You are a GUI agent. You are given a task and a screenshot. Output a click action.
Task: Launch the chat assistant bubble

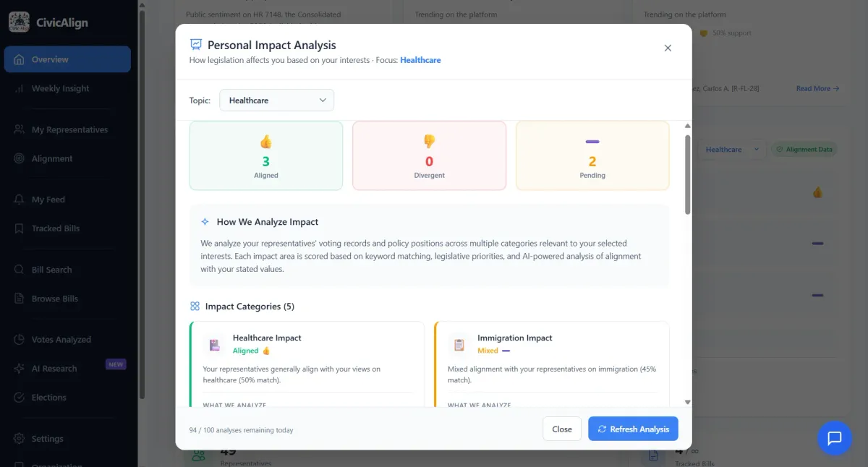[834, 438]
